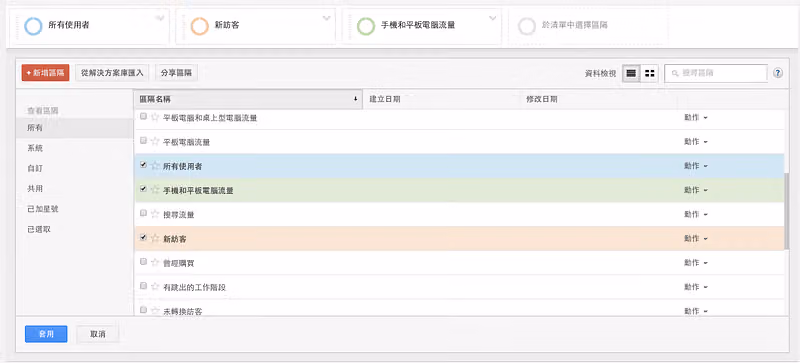This screenshot has height=363, width=800.
Task: Star the 有跳出的工作階段 segment
Action: coord(155,287)
